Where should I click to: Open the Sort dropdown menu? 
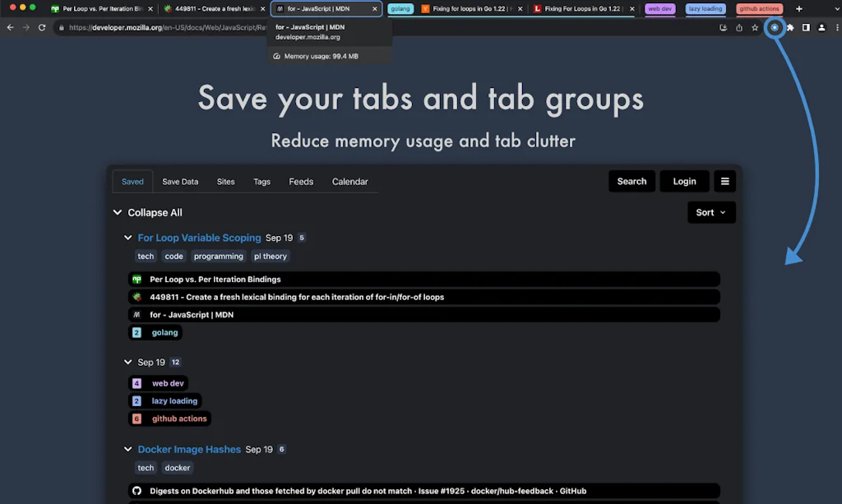pos(710,212)
